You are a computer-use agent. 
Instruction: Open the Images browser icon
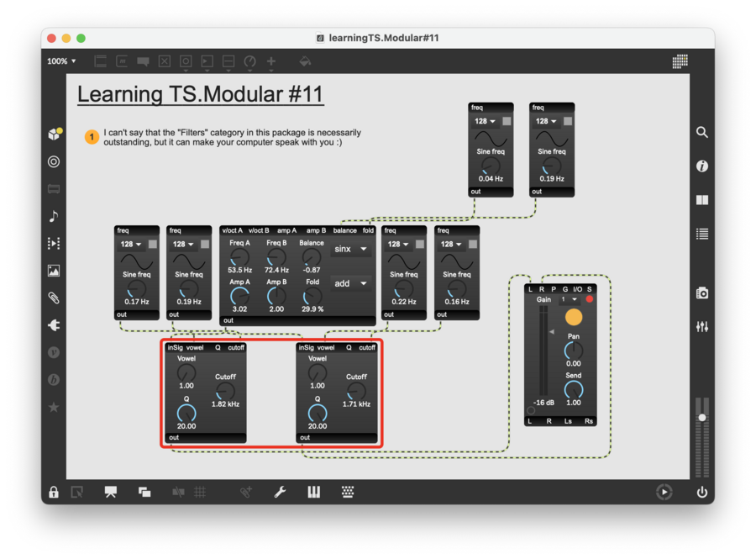(x=54, y=271)
